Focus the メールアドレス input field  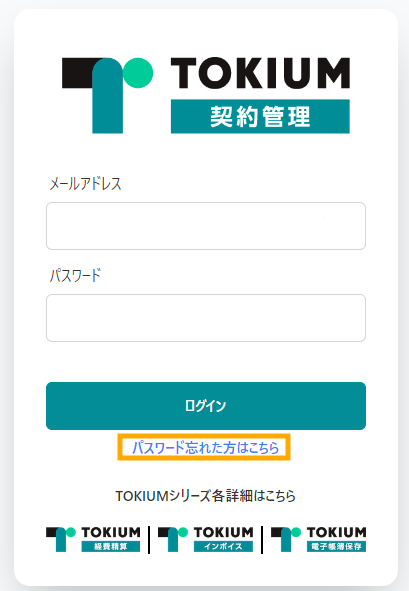[x=206, y=226]
